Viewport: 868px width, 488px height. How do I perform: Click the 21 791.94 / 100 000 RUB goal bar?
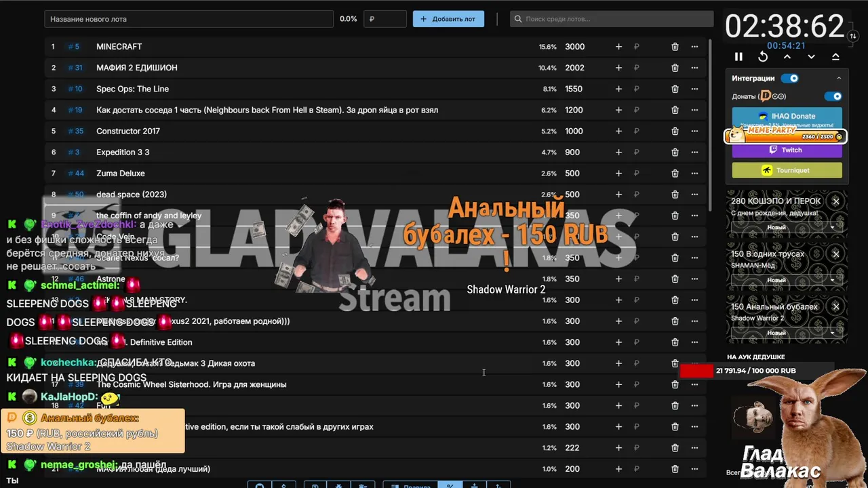756,371
